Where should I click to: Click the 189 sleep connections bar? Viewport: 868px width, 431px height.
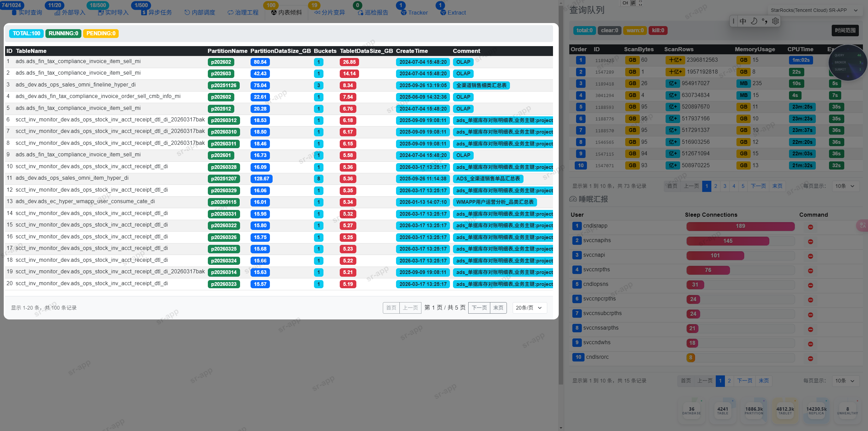pos(740,226)
